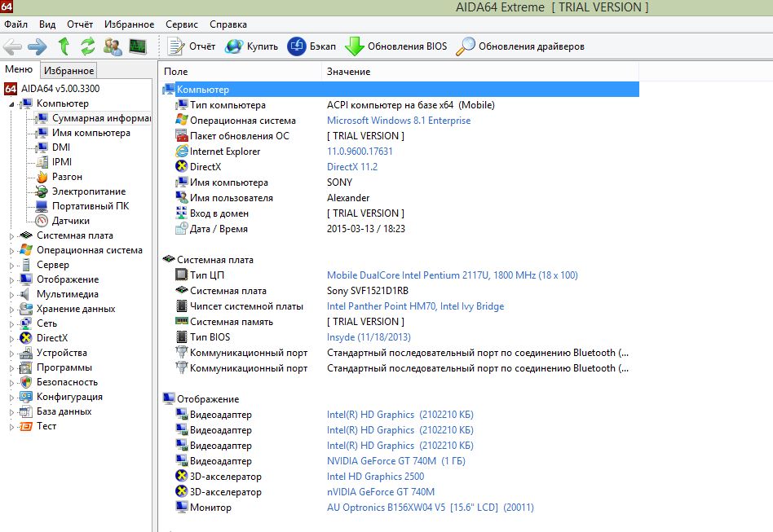Go up one level with green arrow

(x=64, y=46)
